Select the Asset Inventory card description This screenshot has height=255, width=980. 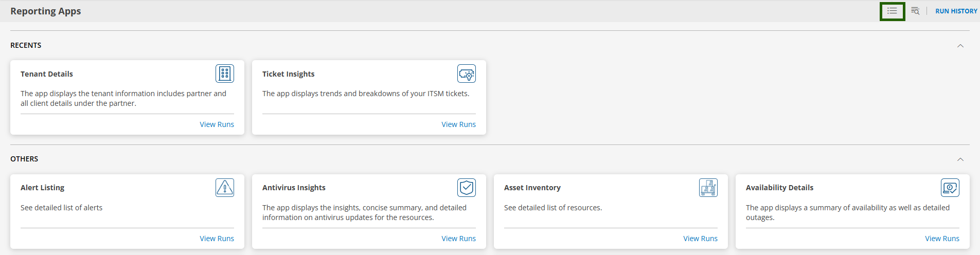(x=553, y=208)
